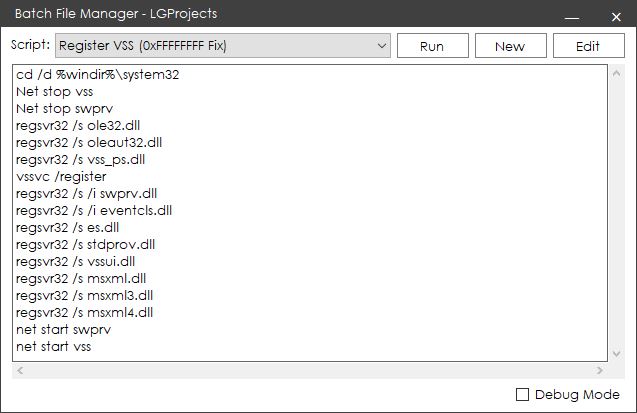Create a new script with New
Image resolution: width=637 pixels, height=413 pixels.
pos(511,46)
